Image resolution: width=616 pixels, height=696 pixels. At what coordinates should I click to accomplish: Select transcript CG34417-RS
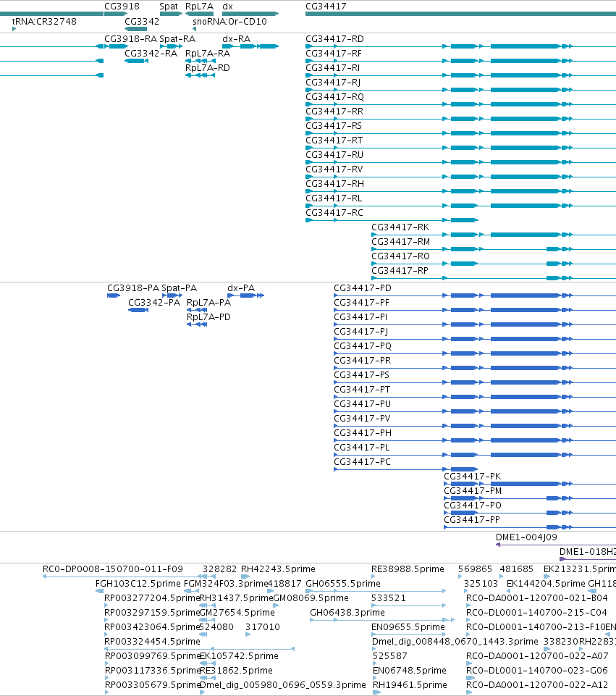[x=334, y=126]
